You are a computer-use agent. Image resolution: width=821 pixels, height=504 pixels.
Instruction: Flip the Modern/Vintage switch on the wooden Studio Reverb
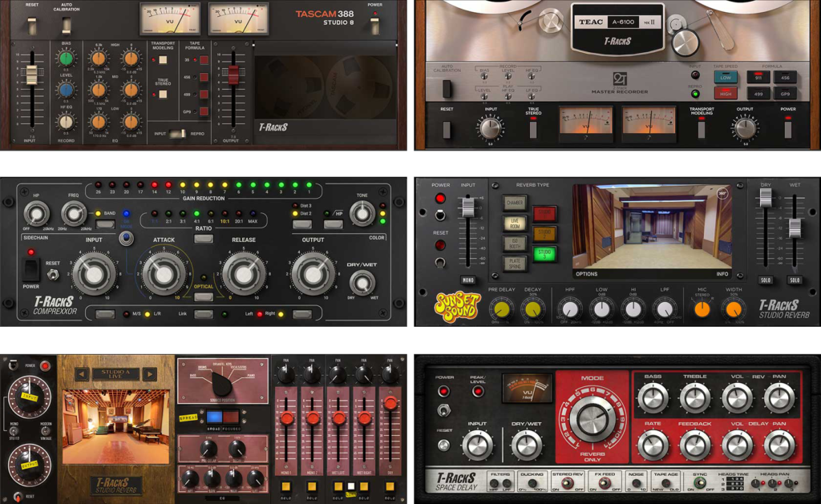[46, 431]
